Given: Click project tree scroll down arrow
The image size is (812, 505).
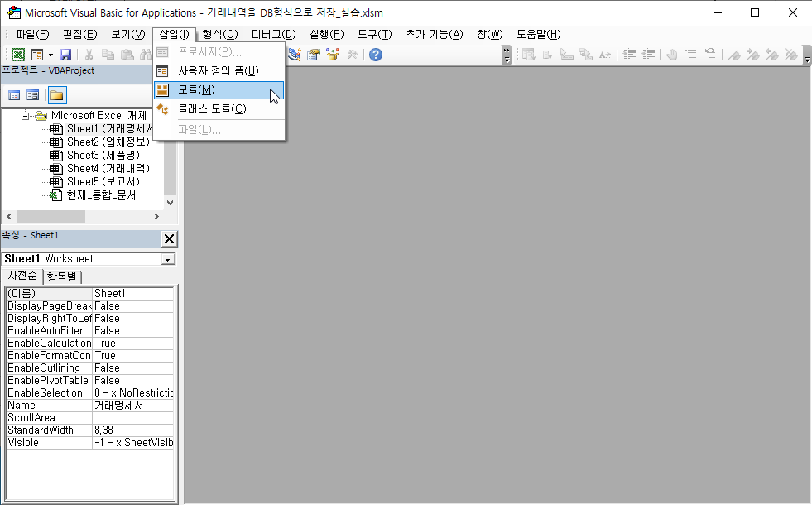Looking at the screenshot, I should click(170, 203).
